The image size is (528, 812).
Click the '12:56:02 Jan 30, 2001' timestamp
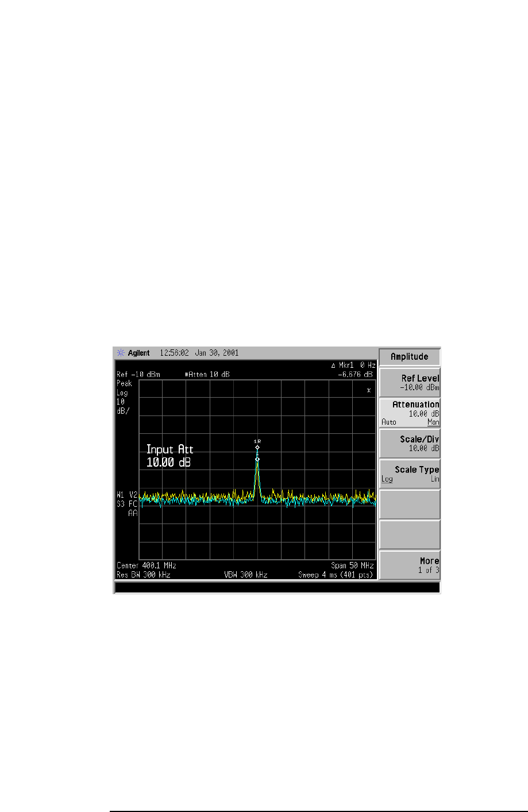[199, 353]
